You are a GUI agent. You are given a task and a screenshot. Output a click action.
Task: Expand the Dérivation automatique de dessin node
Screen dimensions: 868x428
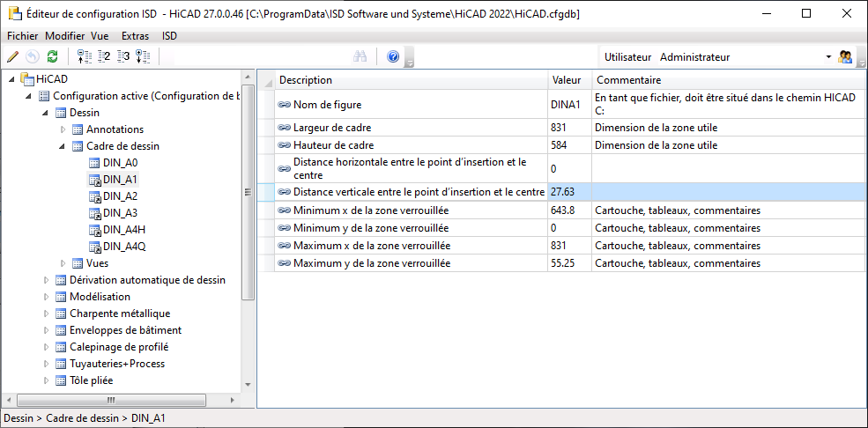[x=46, y=280]
